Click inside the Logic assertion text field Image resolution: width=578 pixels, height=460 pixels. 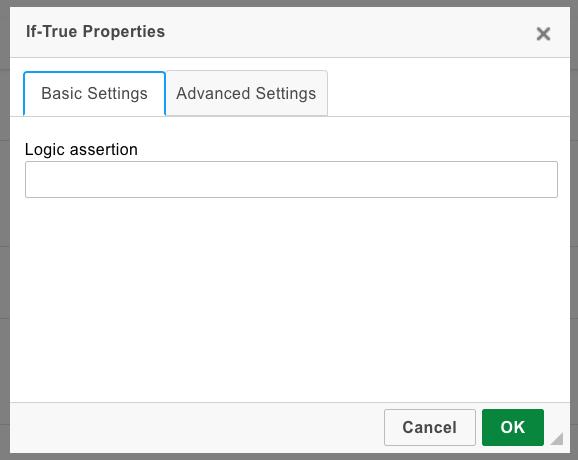tap(291, 180)
